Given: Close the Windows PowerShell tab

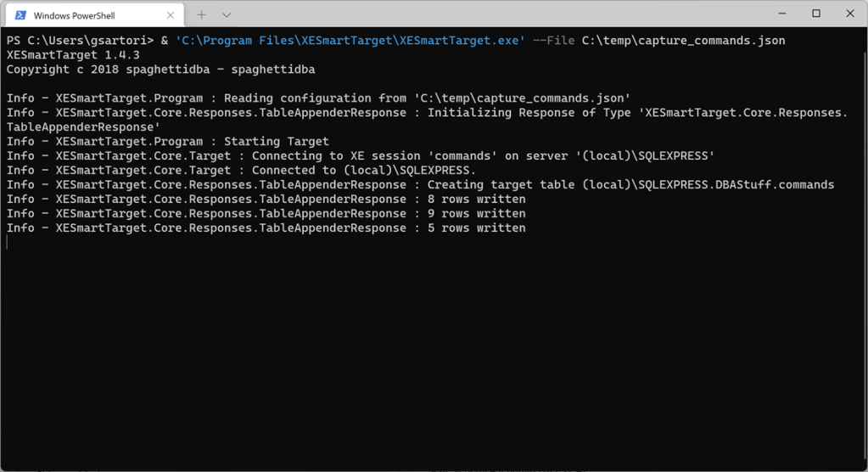Looking at the screenshot, I should (171, 14).
